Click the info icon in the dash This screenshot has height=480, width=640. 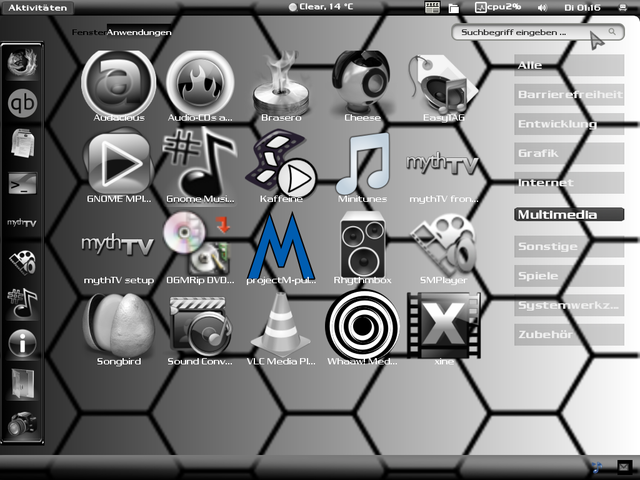[x=22, y=343]
